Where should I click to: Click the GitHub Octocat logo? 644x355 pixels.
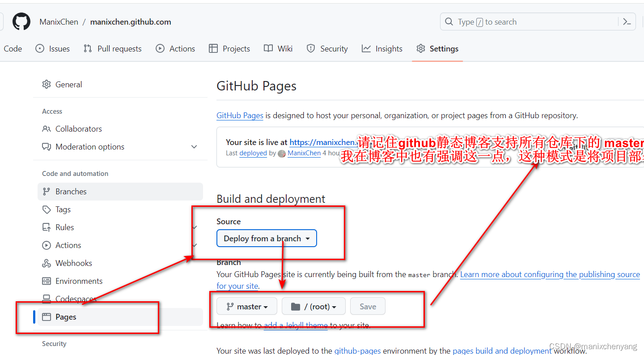click(21, 21)
